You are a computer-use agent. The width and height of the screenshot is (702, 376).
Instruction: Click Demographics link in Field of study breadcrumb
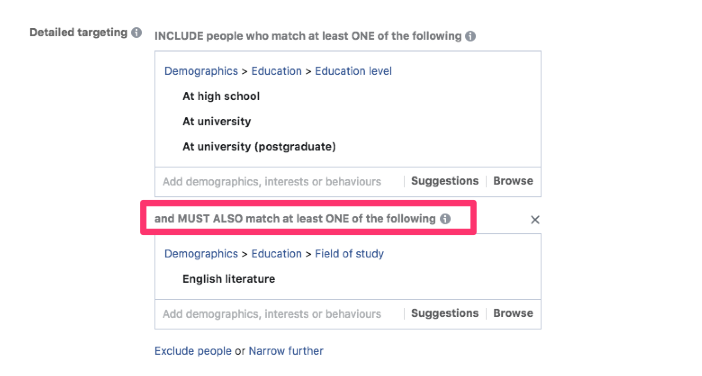201,254
